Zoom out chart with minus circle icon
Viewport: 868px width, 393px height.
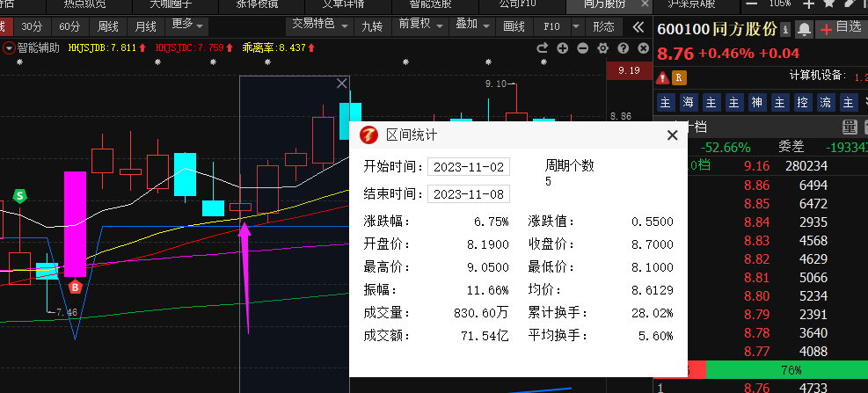point(582,48)
